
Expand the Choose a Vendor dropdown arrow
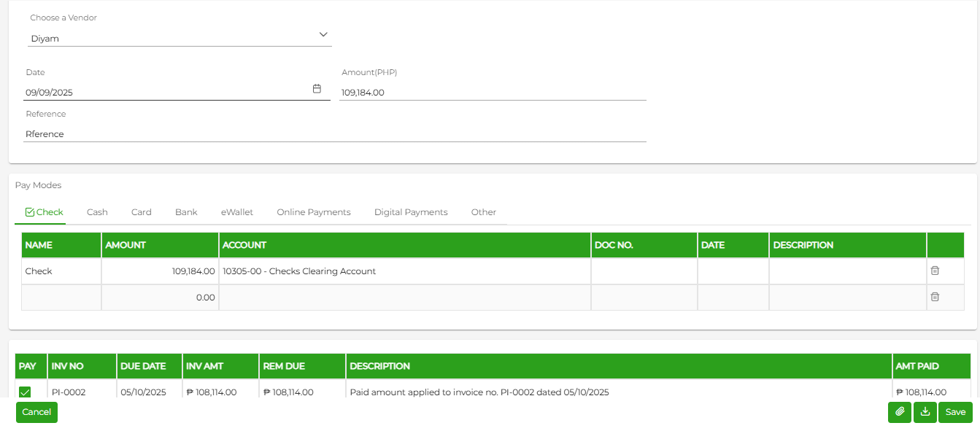(x=324, y=35)
